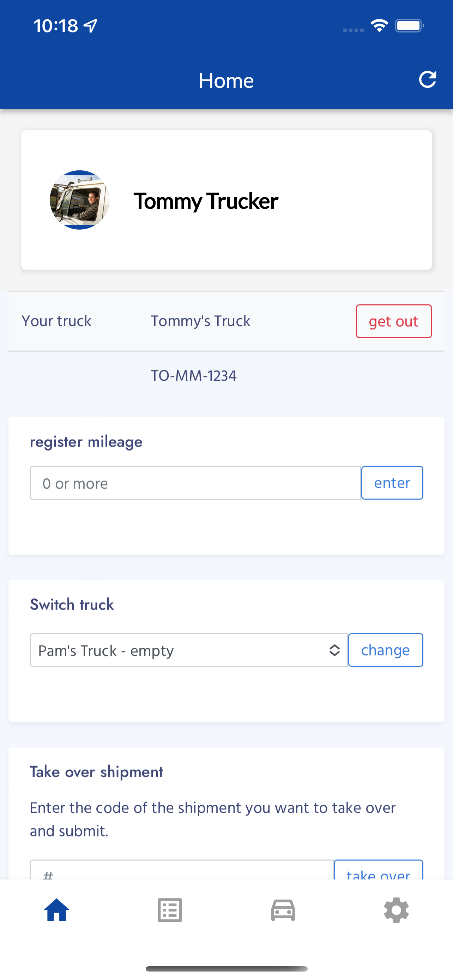The image size is (453, 980).
Task: Tap the battery status icon
Action: 409,25
